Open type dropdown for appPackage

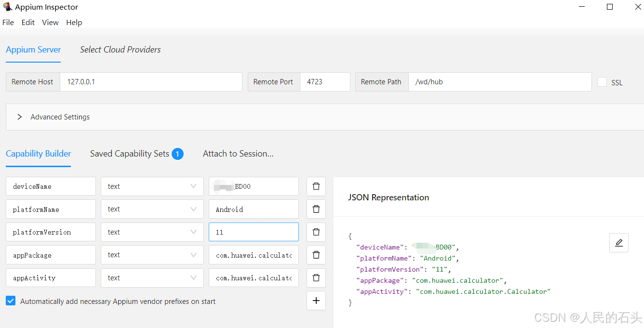(x=152, y=255)
